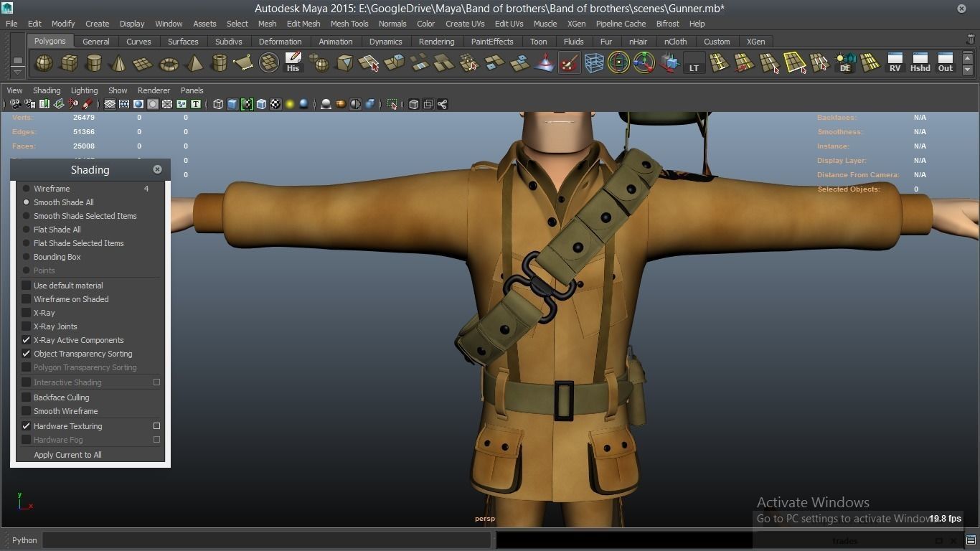Open Hardware Fog option box
Image resolution: width=980 pixels, height=551 pixels.
pos(156,440)
